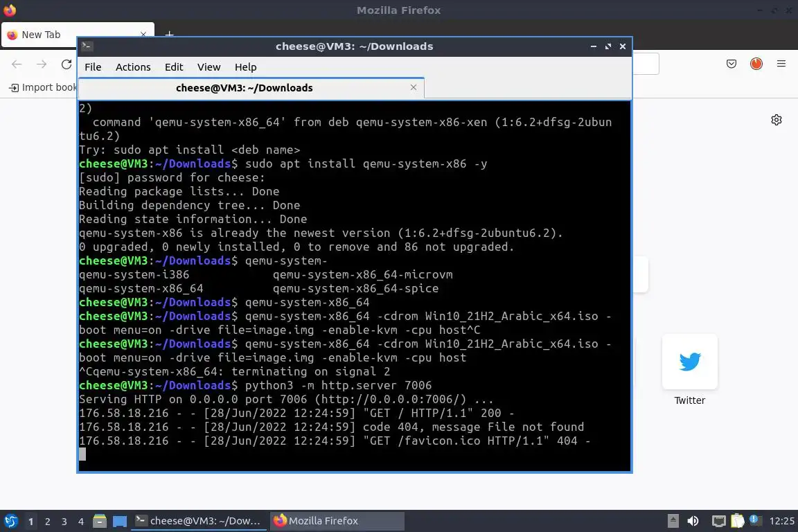This screenshot has height=532, width=798.
Task: Open the volume control tray icon
Action: [x=693, y=521]
